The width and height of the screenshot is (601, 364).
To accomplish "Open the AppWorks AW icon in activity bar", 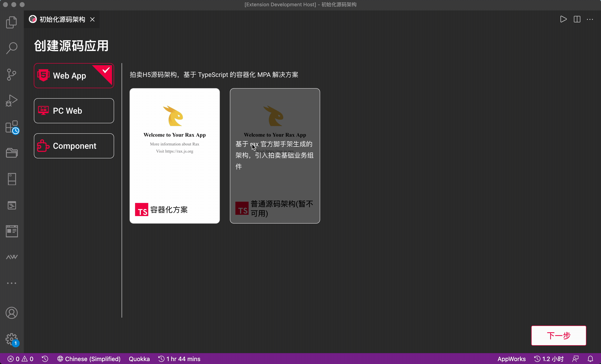I will [x=12, y=257].
